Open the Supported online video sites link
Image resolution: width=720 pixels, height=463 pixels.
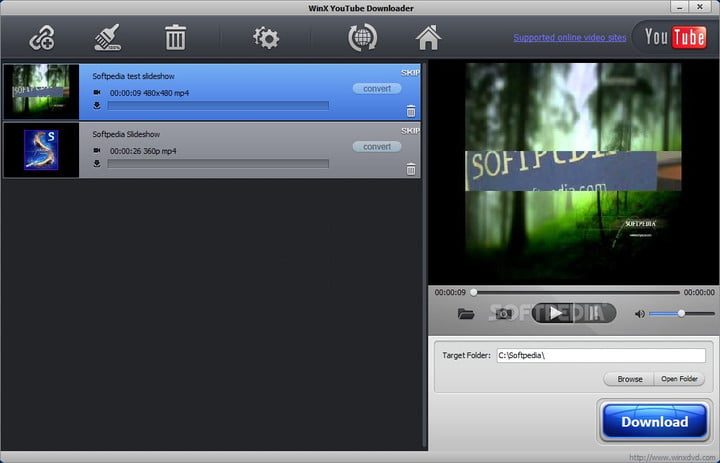tap(570, 38)
